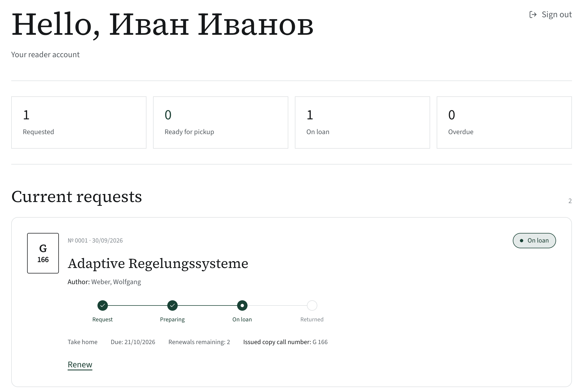Click the Due: 21/10/2026 text
The image size is (587, 392).
point(133,342)
